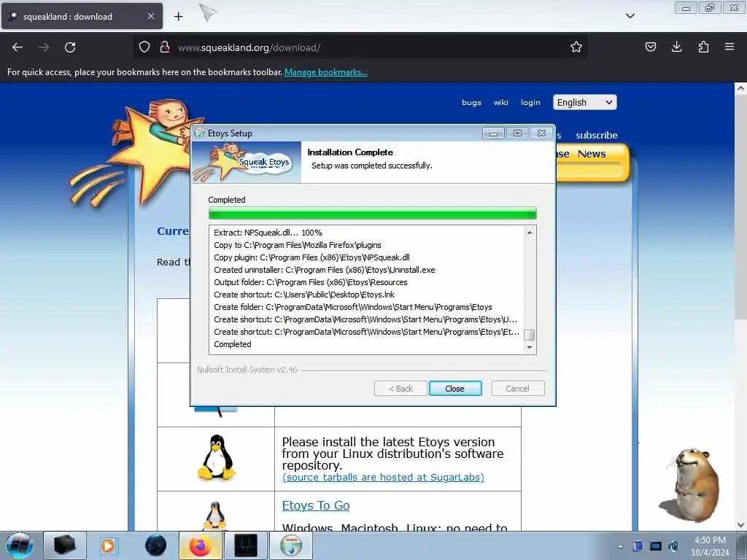Click the squeakland star mascot logo

click(136, 154)
